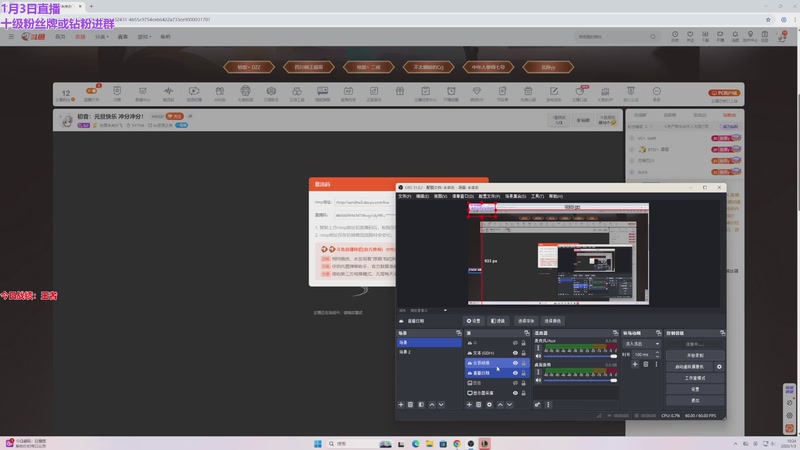Increase transition duration with stepper up arrow
Viewport: 800px width, 450px height.
pyautogui.click(x=657, y=353)
